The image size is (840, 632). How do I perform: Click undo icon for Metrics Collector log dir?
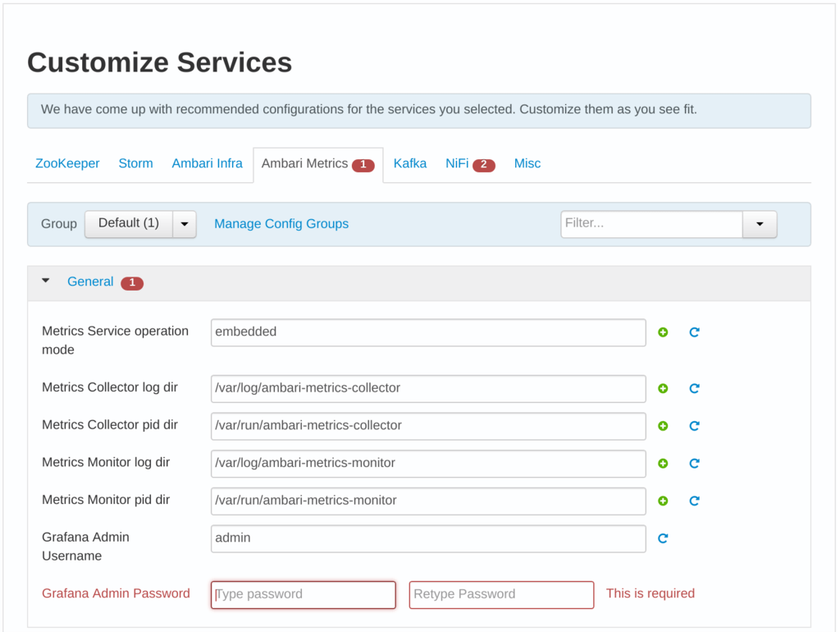tap(694, 388)
